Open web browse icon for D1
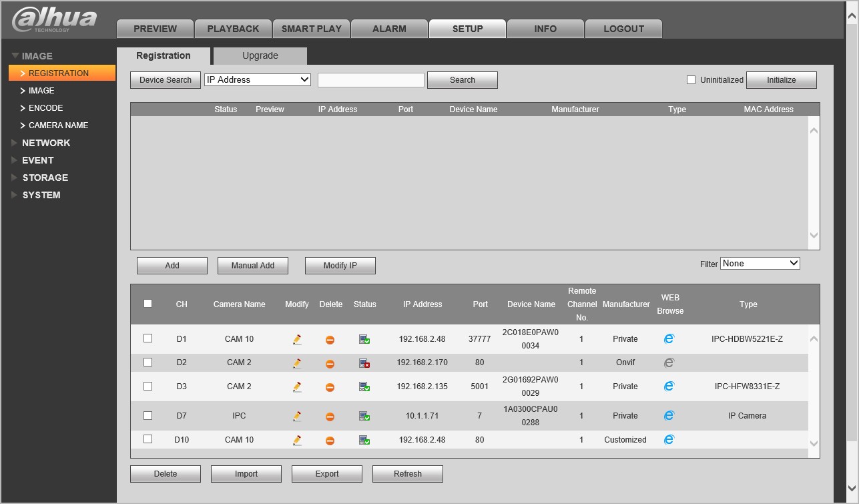 point(669,339)
